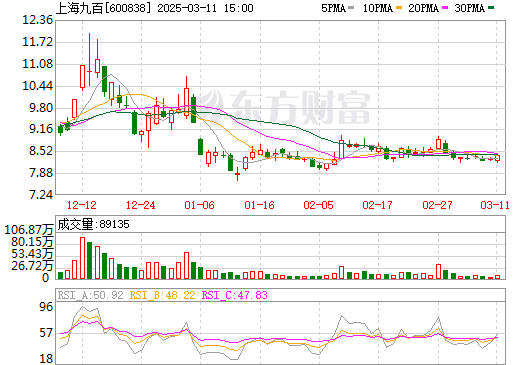Click the 30PMA green legend swatch
Viewport: 520px width, 365px height.
coord(491,8)
